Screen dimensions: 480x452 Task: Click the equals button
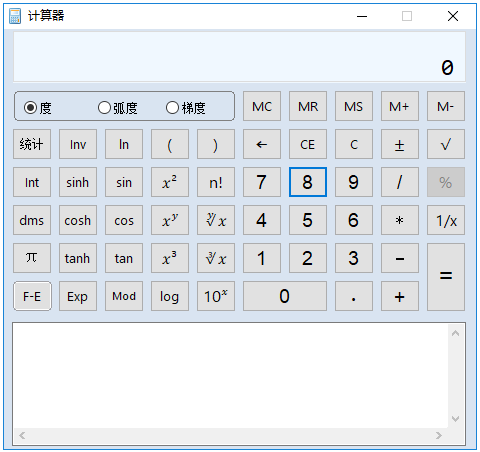pos(446,277)
